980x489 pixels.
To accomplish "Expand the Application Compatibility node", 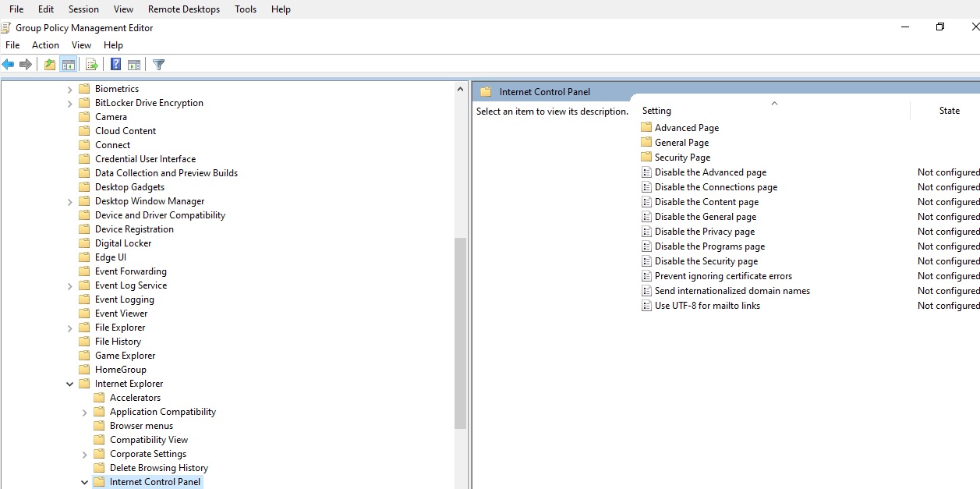I will [x=84, y=412].
